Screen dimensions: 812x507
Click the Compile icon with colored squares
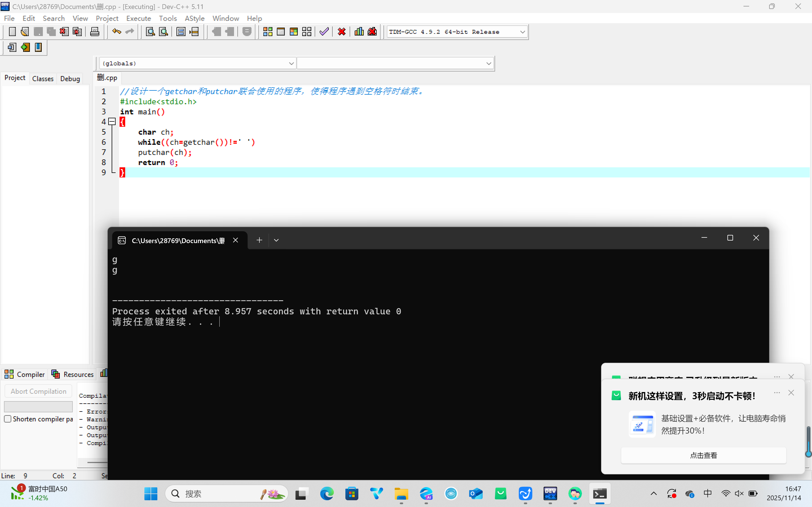coord(267,32)
